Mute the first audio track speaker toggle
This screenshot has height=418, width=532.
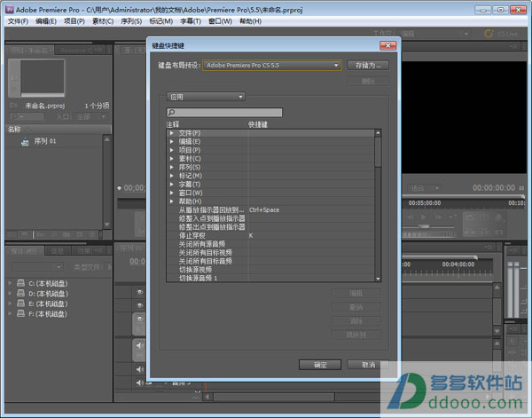click(140, 346)
